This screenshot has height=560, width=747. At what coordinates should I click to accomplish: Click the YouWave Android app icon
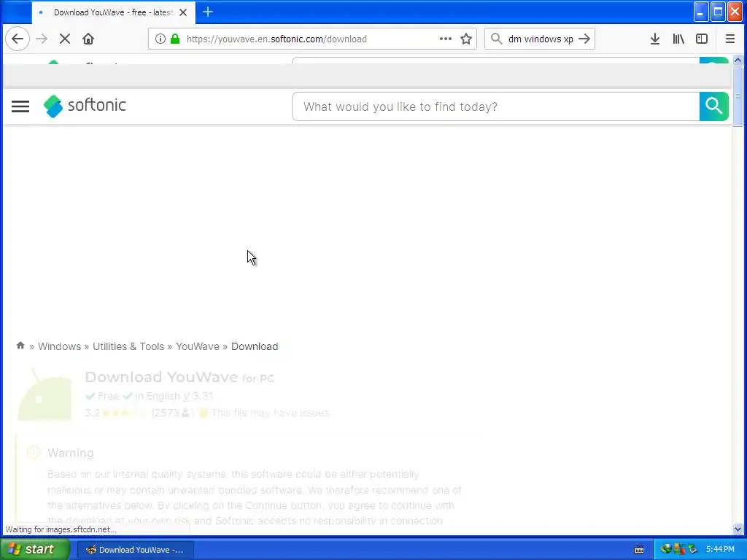[44, 394]
